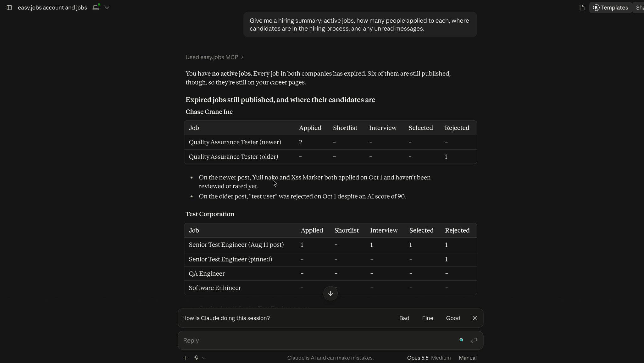Image resolution: width=644 pixels, height=363 pixels.
Task: Change the Medium effort setting
Action: (441, 358)
